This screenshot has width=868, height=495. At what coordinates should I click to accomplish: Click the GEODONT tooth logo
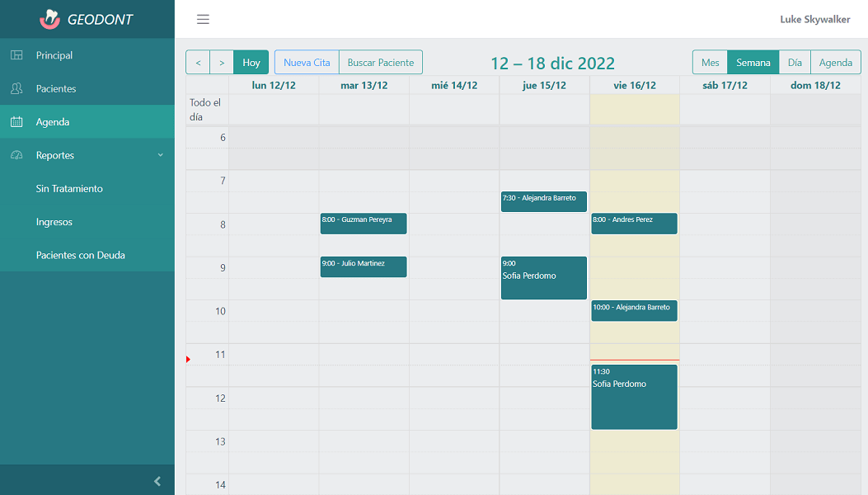pyautogui.click(x=50, y=19)
